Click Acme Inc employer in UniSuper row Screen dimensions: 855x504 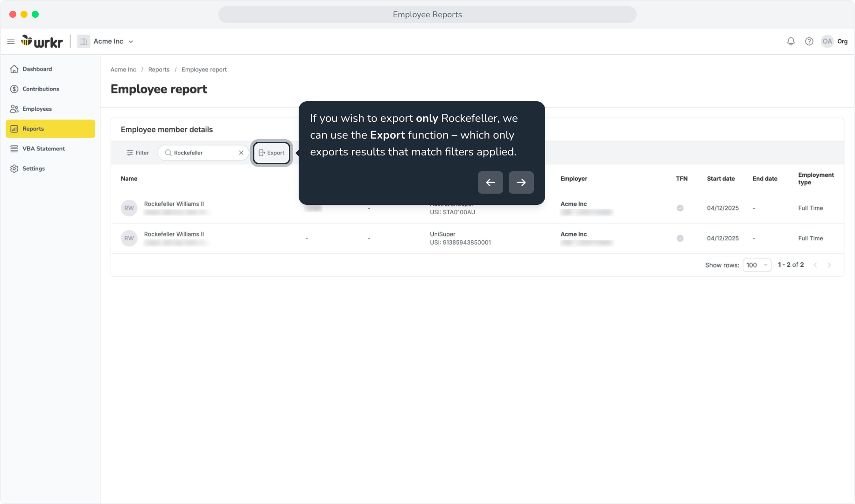pos(574,234)
